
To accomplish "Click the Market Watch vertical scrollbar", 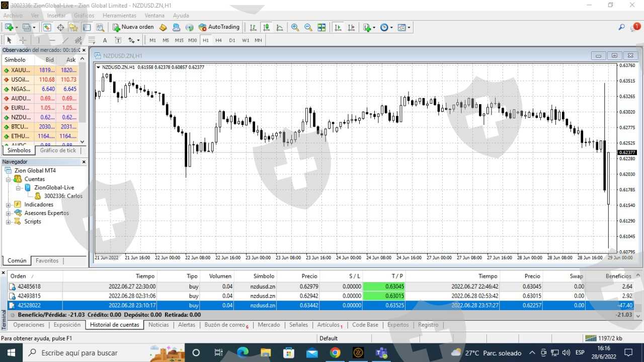I will coord(83,101).
